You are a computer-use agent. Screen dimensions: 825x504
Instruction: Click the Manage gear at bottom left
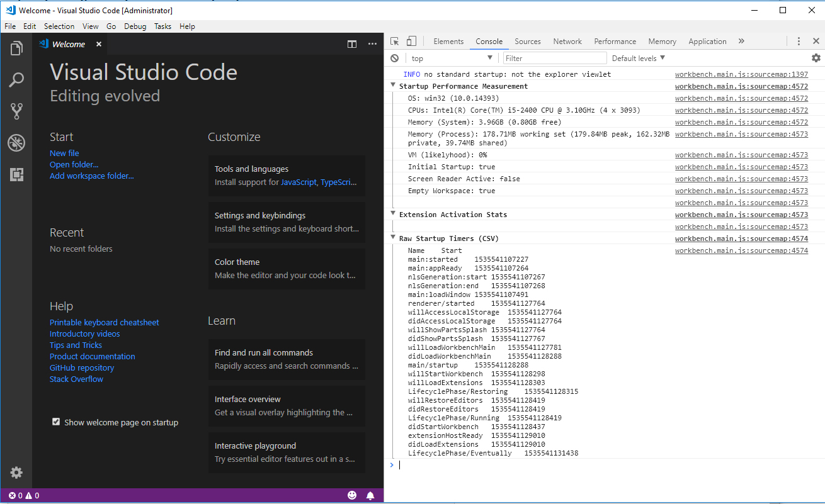coord(16,473)
